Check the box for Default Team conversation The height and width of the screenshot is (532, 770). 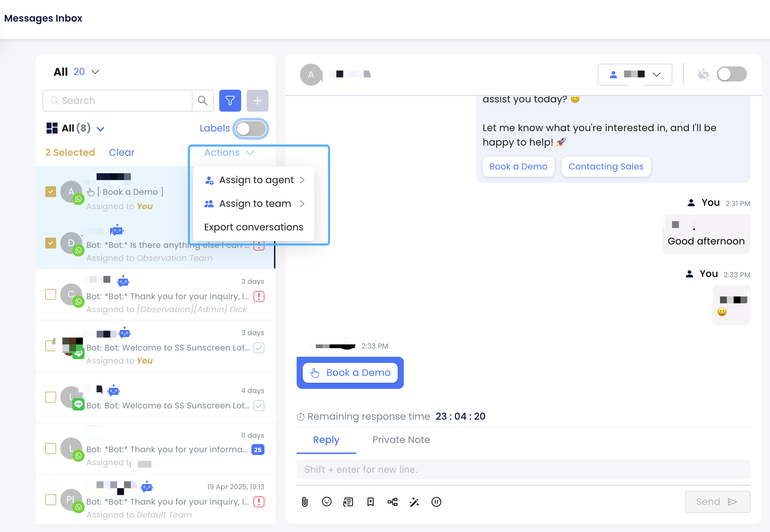[x=51, y=500]
